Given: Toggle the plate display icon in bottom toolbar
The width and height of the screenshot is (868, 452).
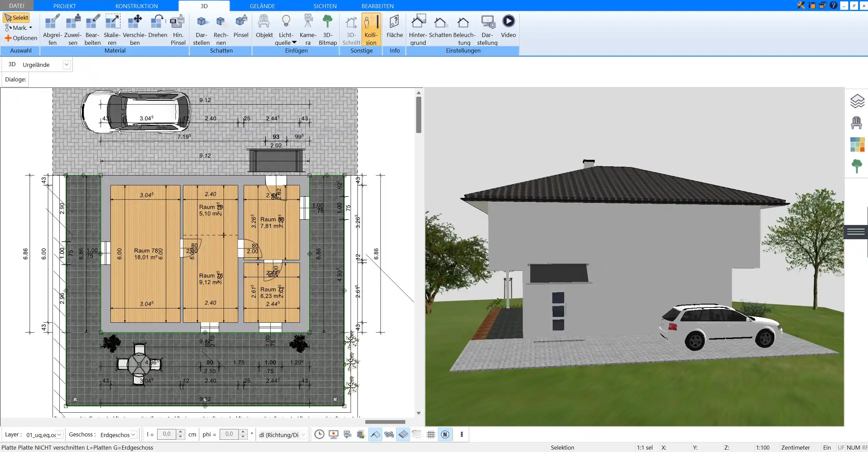Looking at the screenshot, I should coord(403,434).
